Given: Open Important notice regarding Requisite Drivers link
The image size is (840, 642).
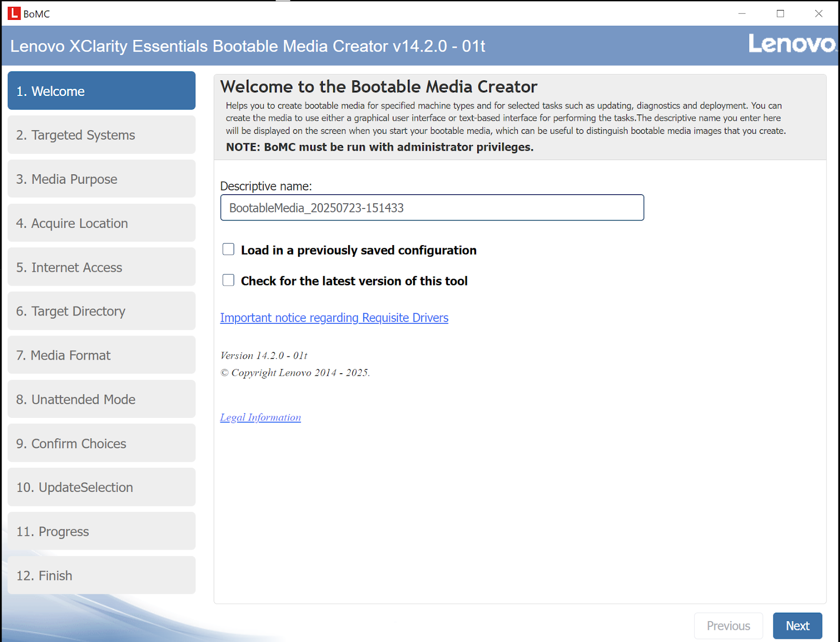Looking at the screenshot, I should (x=334, y=318).
